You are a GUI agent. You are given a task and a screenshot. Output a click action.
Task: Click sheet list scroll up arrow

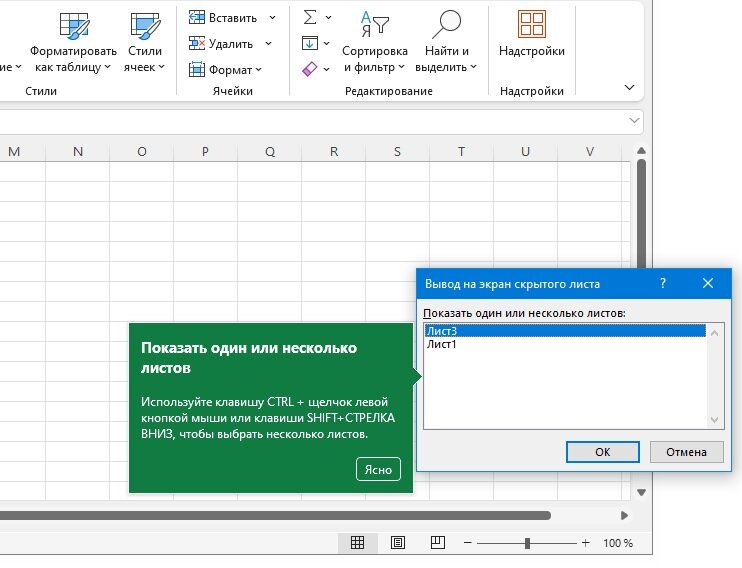pyautogui.click(x=715, y=333)
